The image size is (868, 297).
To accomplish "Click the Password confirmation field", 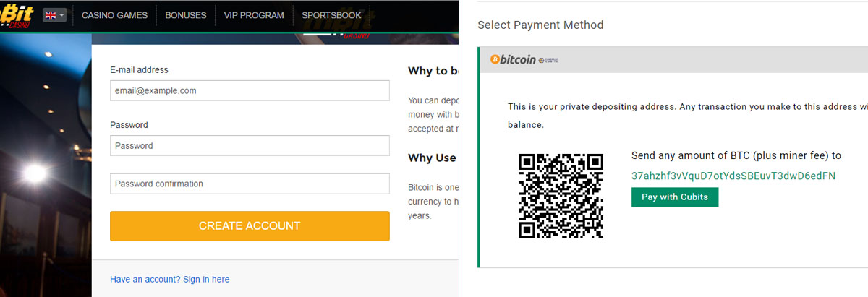I will click(x=250, y=184).
